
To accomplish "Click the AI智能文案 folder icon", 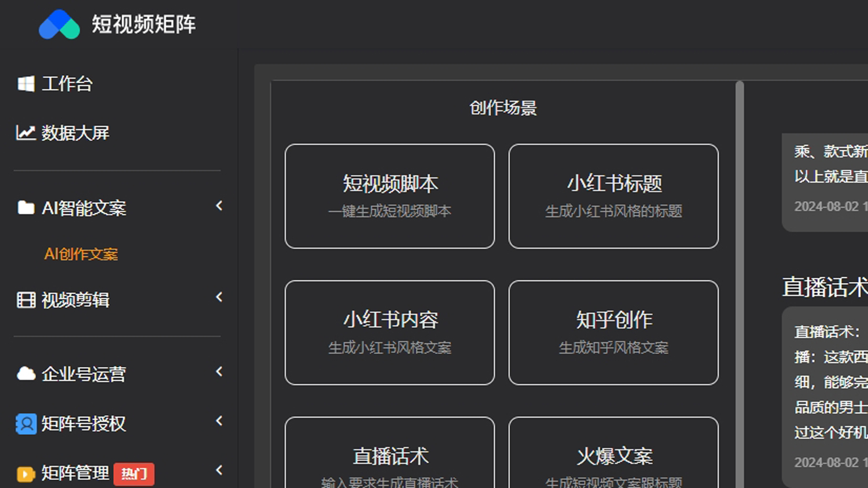I will pos(25,208).
